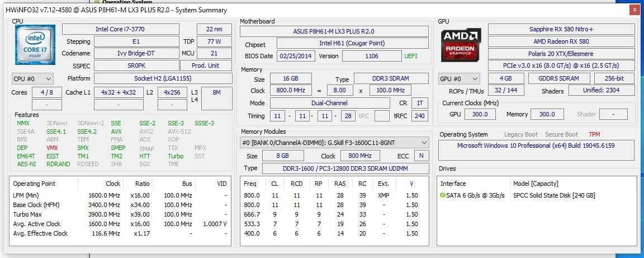Screen dimensions: 644x258
Task: Click the module clock 800 MHz field
Action: click(x=360, y=156)
